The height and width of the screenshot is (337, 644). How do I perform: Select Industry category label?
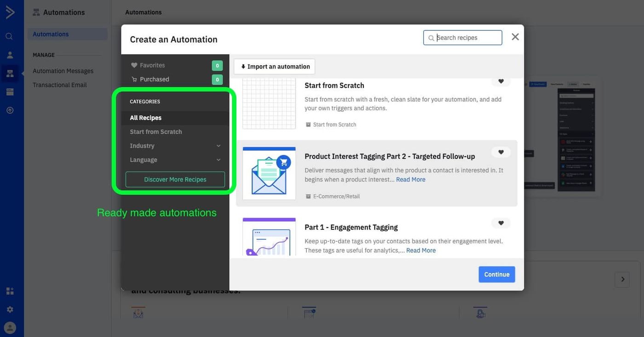[x=142, y=146]
